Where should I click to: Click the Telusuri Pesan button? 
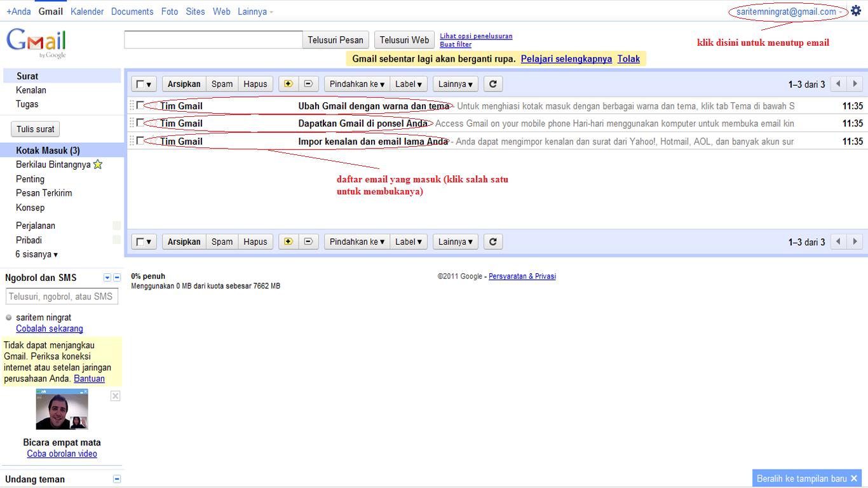tap(336, 40)
